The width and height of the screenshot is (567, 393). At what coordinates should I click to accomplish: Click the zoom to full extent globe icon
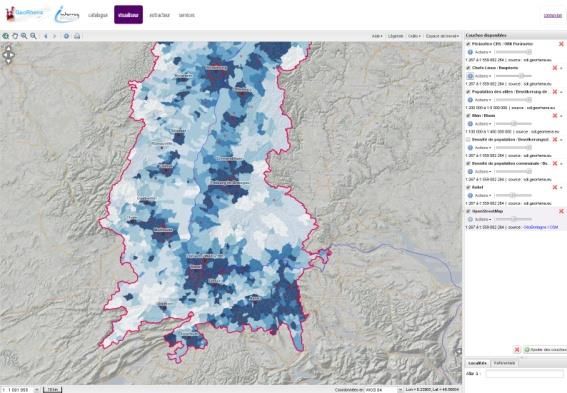click(6, 36)
